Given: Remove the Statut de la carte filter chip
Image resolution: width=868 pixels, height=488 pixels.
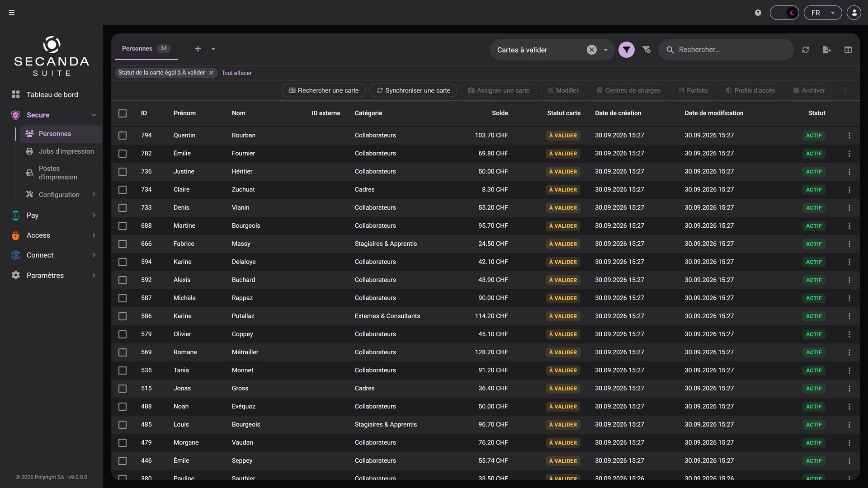Looking at the screenshot, I should tap(211, 73).
